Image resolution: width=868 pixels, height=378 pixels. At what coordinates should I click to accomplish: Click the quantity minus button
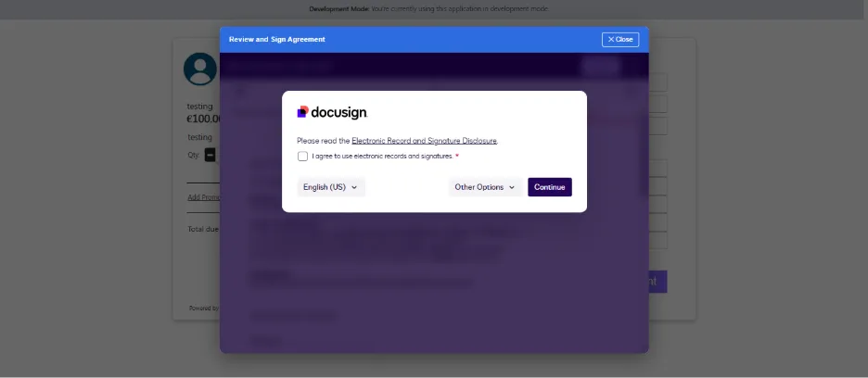[210, 155]
